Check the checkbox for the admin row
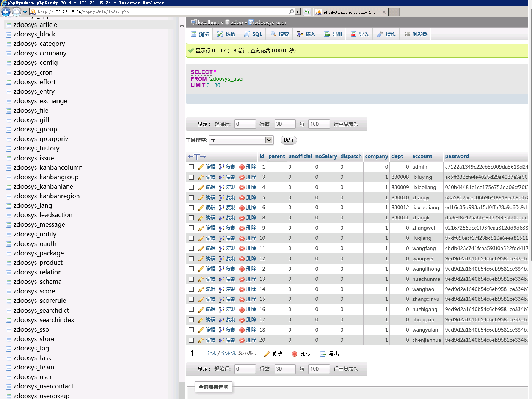This screenshot has width=532, height=399. click(x=191, y=167)
